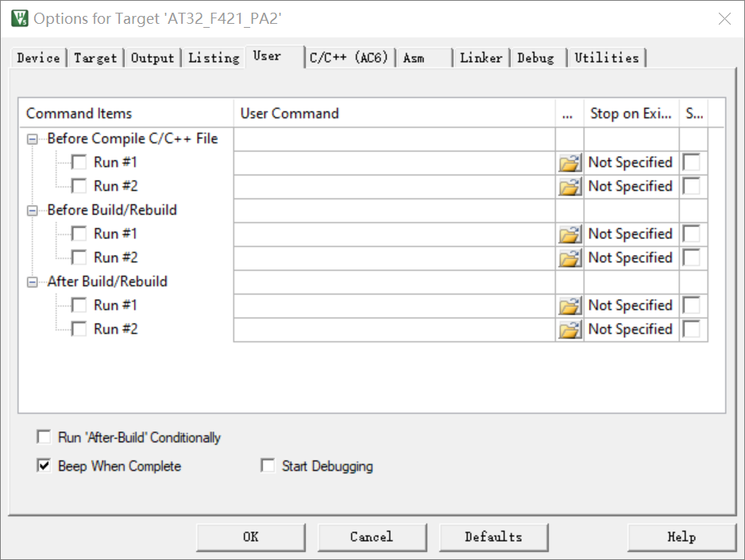Click the Stop on Exi... column header

631,113
